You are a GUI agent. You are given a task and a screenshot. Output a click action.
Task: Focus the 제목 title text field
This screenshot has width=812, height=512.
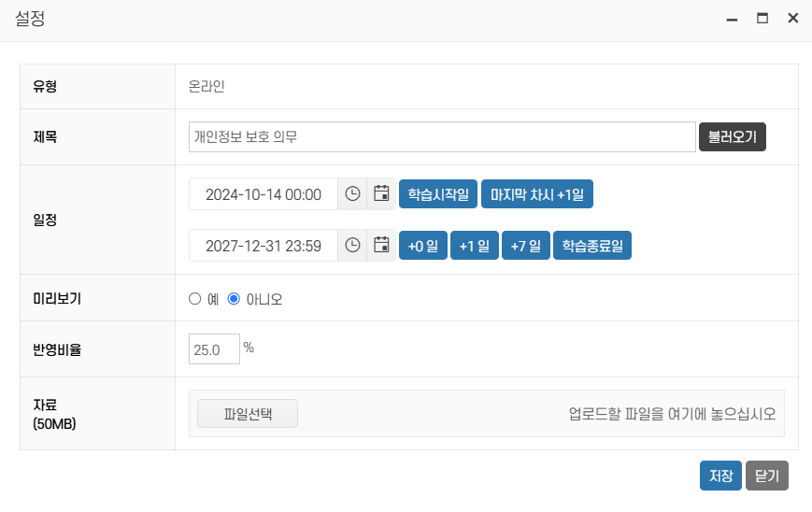point(441,136)
